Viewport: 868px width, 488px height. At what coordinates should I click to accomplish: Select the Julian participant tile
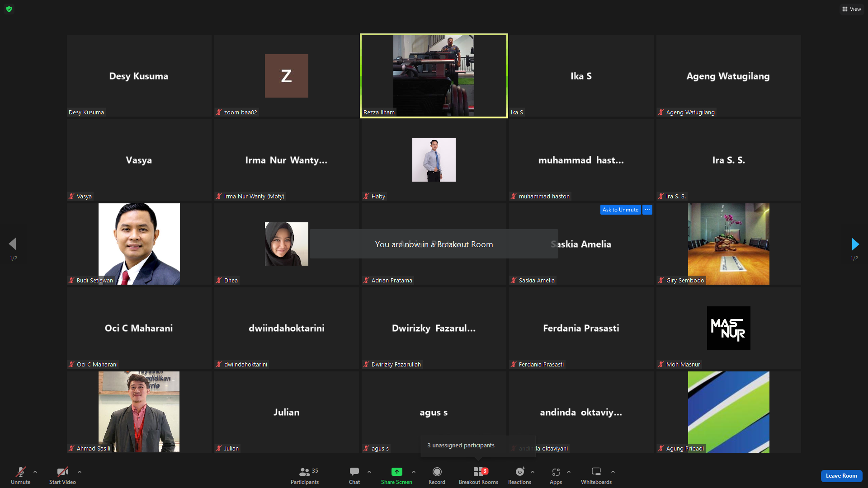point(287,412)
